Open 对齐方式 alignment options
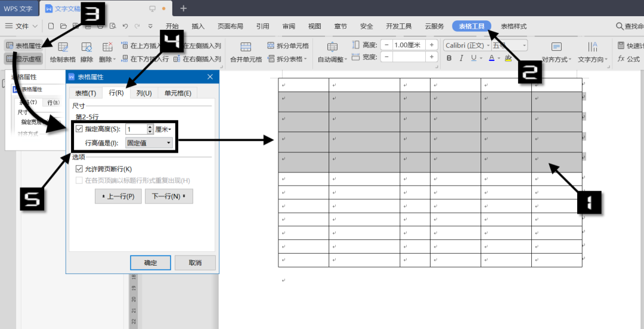The image size is (644, 329). point(556,52)
